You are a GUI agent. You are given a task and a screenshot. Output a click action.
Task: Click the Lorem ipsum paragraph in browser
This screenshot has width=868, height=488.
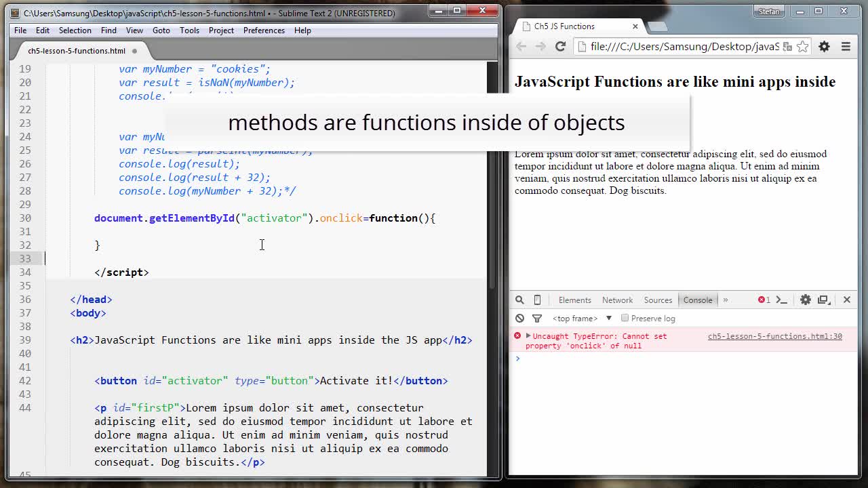pos(671,172)
